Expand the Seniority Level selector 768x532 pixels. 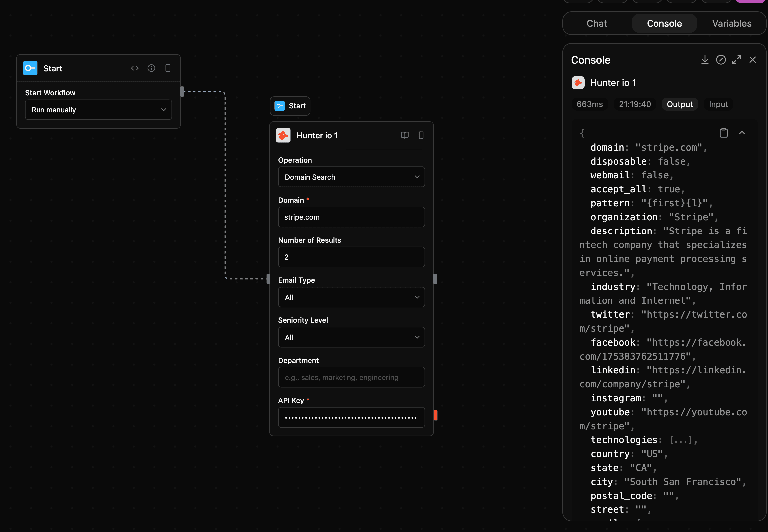click(x=351, y=337)
